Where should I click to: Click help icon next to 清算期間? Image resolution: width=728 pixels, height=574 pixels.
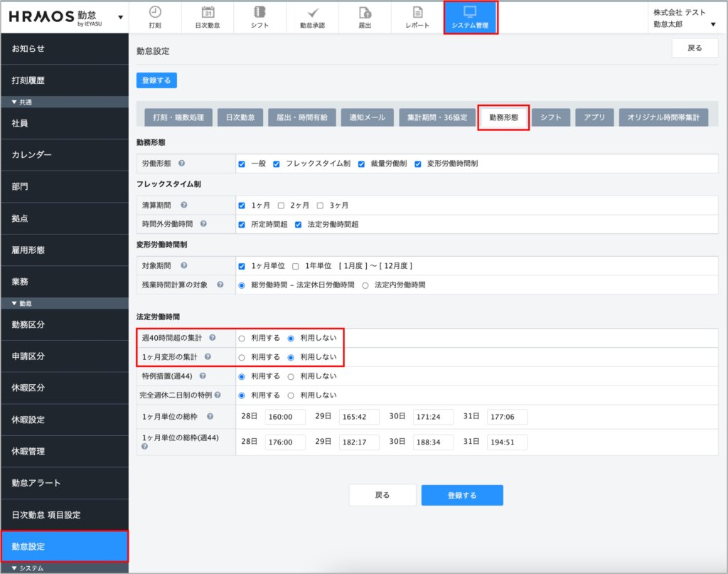tap(184, 205)
